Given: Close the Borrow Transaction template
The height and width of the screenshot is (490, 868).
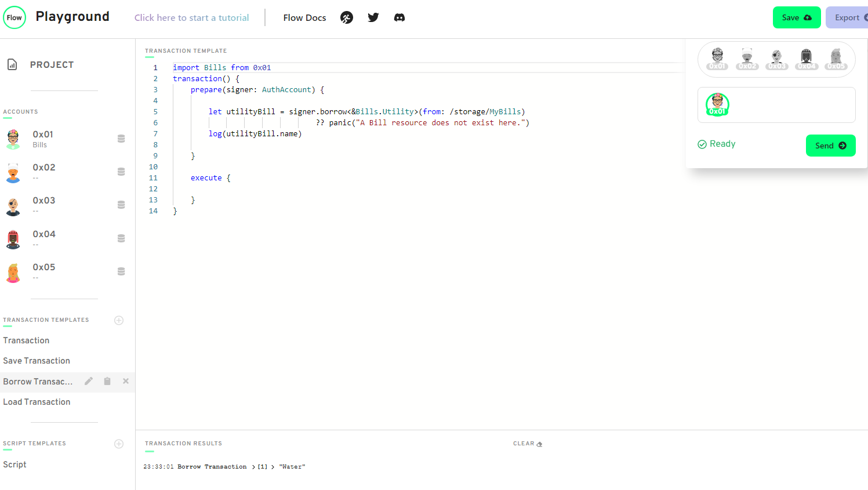Looking at the screenshot, I should (126, 381).
